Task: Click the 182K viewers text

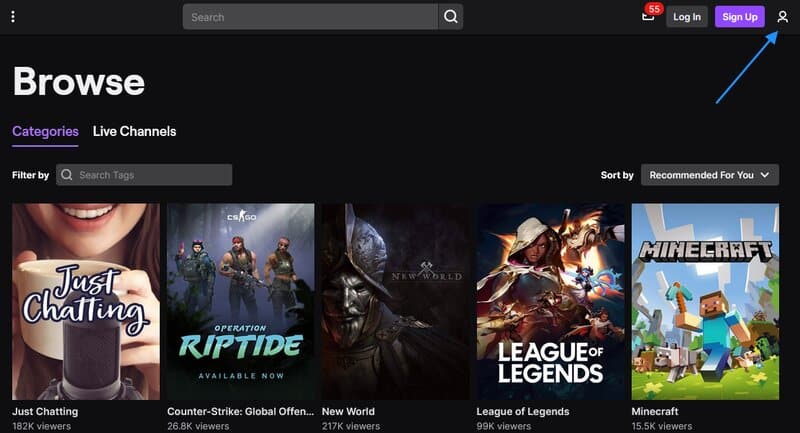Action: pyautogui.click(x=41, y=426)
